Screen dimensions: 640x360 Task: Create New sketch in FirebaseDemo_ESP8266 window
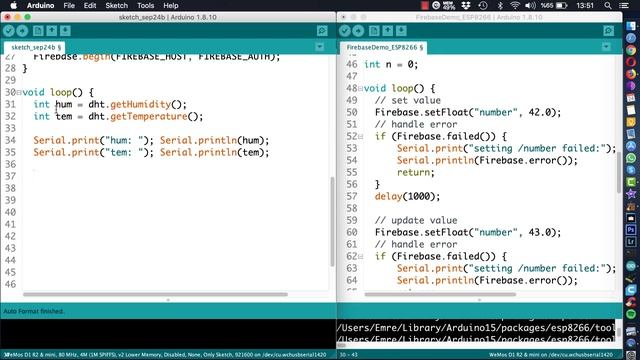coord(374,31)
